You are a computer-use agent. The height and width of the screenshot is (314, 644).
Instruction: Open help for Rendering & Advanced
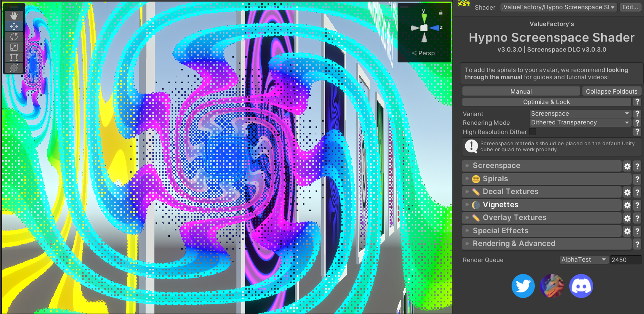pyautogui.click(x=637, y=244)
